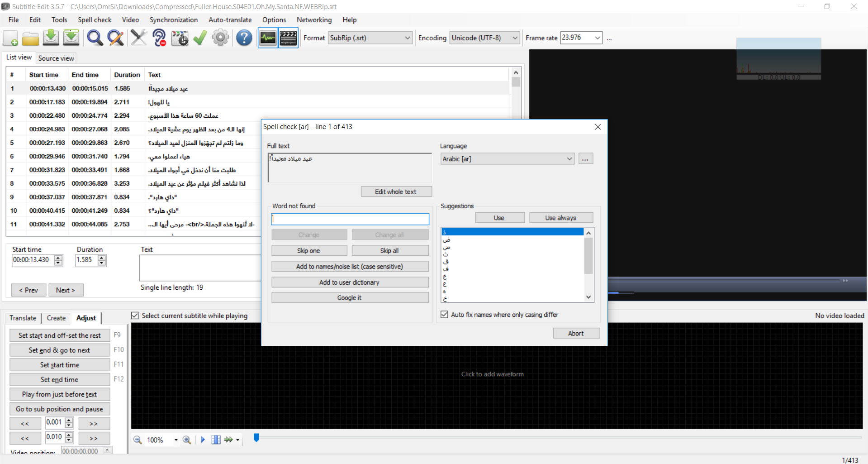This screenshot has height=464, width=868.
Task: Click the Use always button
Action: tap(561, 218)
